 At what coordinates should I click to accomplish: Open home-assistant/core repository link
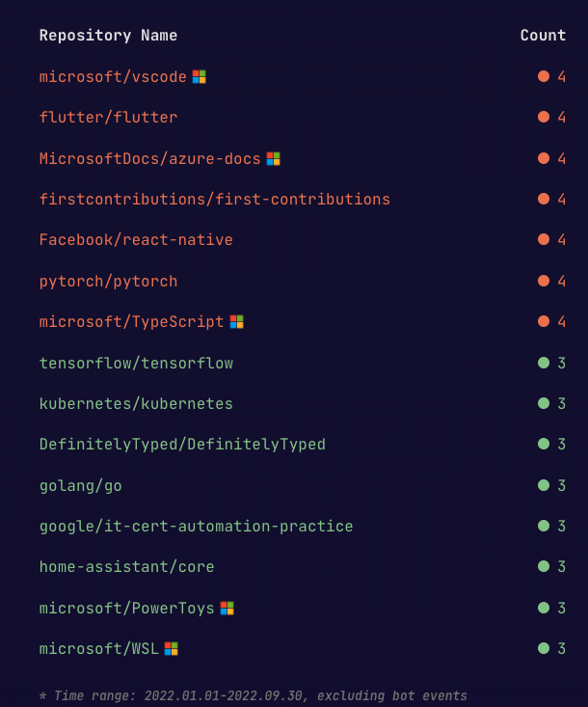pyautogui.click(x=126, y=567)
